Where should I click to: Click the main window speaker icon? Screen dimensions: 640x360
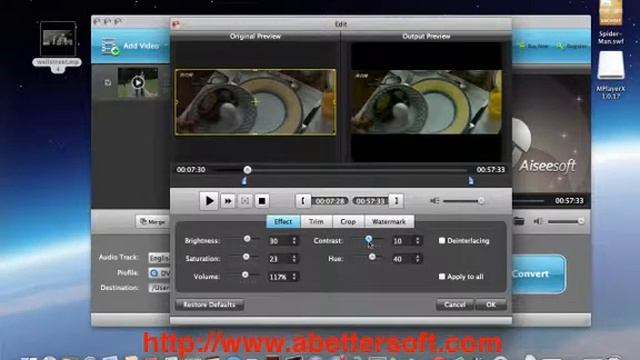coord(538,221)
